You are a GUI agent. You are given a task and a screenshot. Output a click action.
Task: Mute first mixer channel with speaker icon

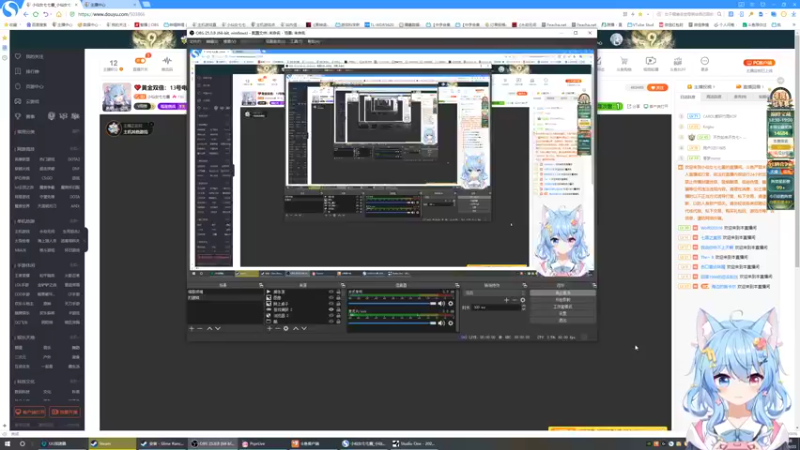(441, 304)
